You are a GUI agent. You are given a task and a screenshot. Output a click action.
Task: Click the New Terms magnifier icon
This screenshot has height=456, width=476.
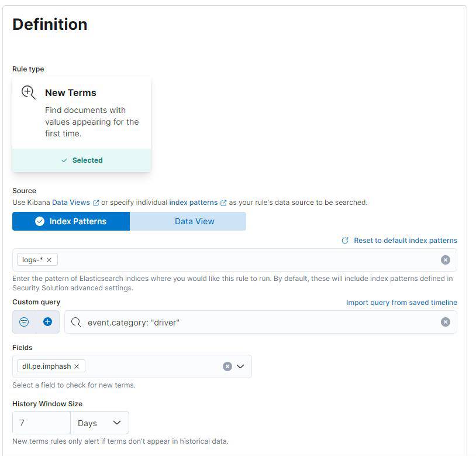pos(29,92)
